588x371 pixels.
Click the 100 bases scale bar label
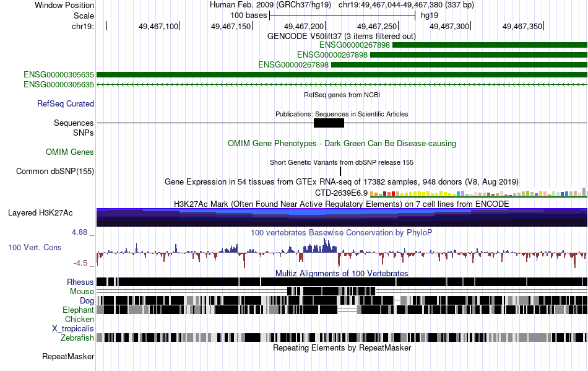(249, 15)
